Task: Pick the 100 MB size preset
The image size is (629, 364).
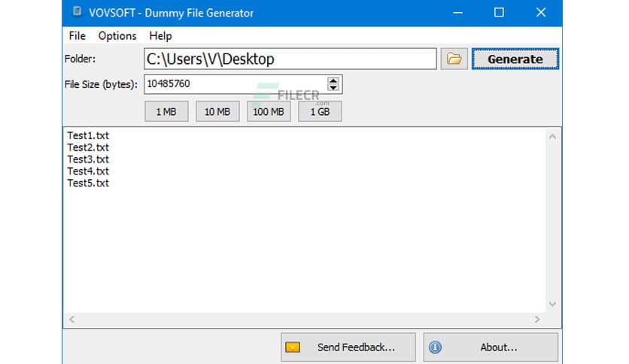Action: [269, 111]
